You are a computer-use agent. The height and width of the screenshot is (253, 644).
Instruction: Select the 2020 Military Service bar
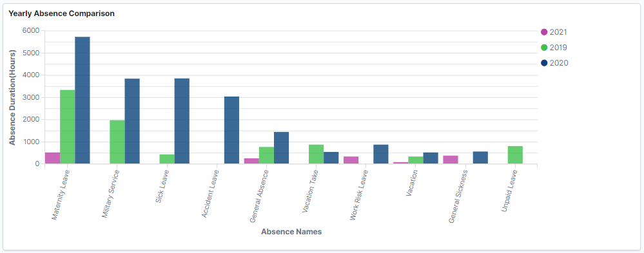tap(132, 122)
